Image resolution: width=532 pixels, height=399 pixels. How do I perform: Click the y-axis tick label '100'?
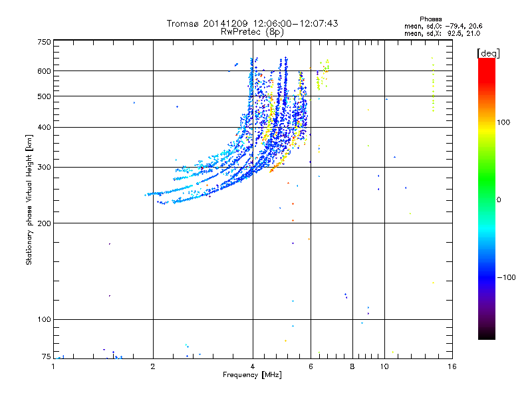point(44,320)
